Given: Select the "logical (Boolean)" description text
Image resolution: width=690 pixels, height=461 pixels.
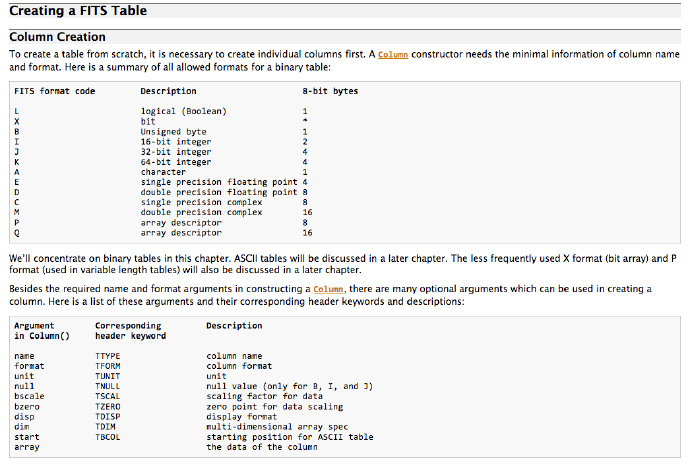Looking at the screenshot, I should click(x=184, y=110).
